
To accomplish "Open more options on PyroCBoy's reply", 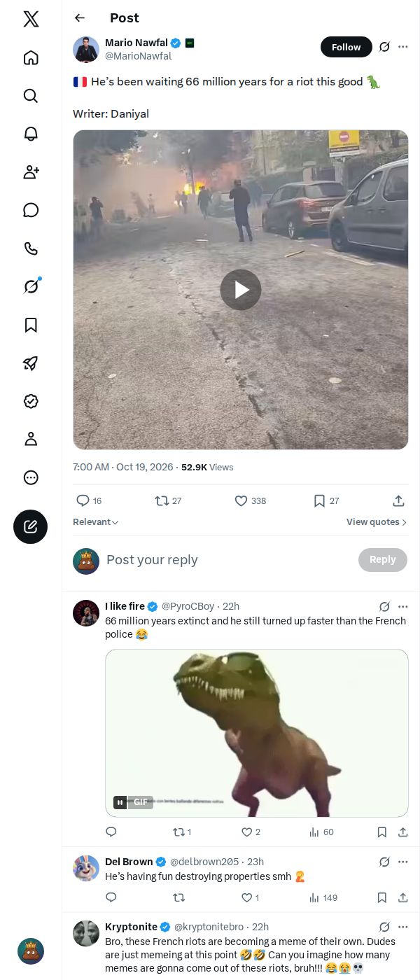I will pyautogui.click(x=403, y=607).
